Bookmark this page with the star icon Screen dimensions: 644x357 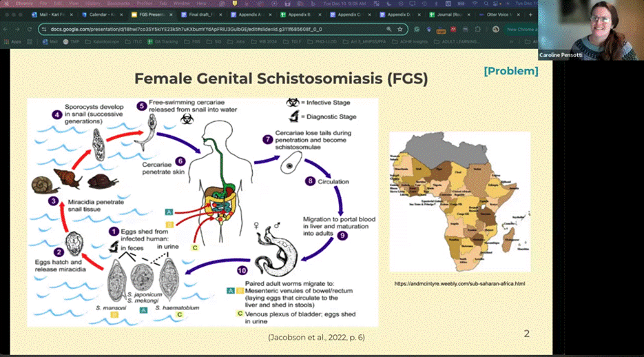point(400,30)
